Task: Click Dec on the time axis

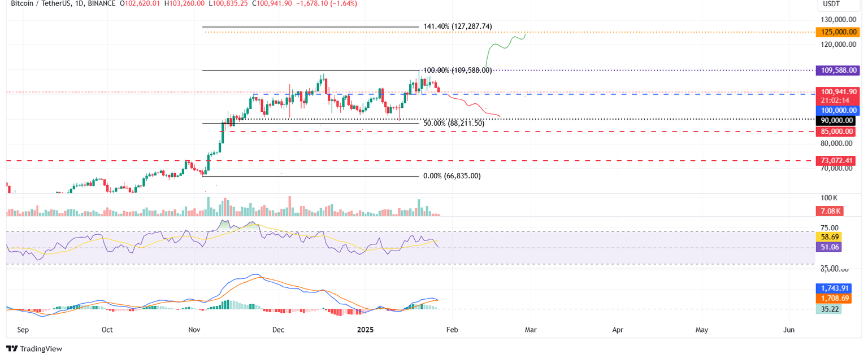Action: pos(279,329)
